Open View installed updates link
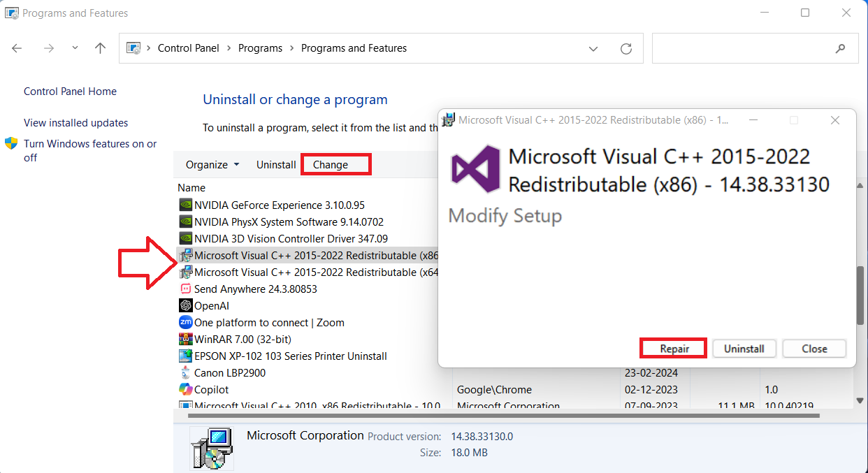Viewport: 868px width, 473px height. (x=75, y=123)
